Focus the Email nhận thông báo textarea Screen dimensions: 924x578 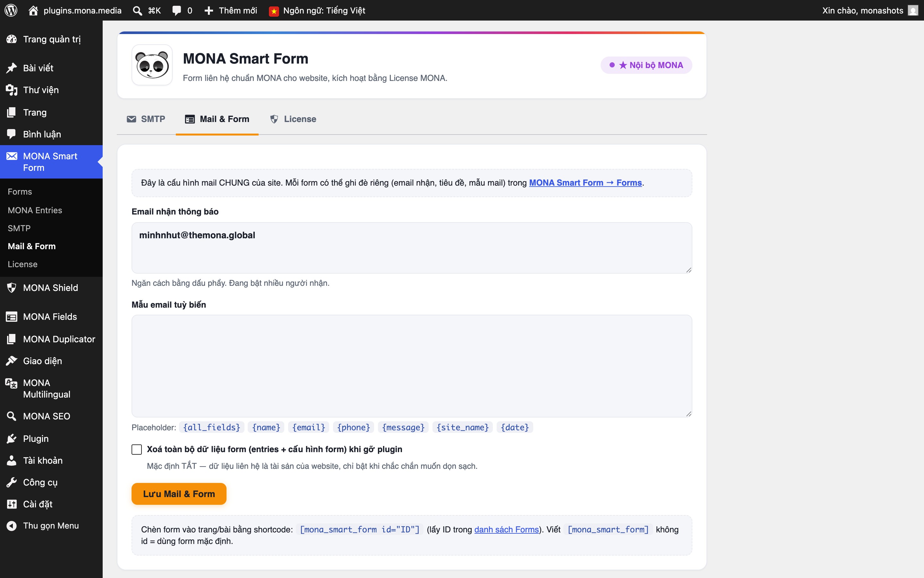coord(412,248)
